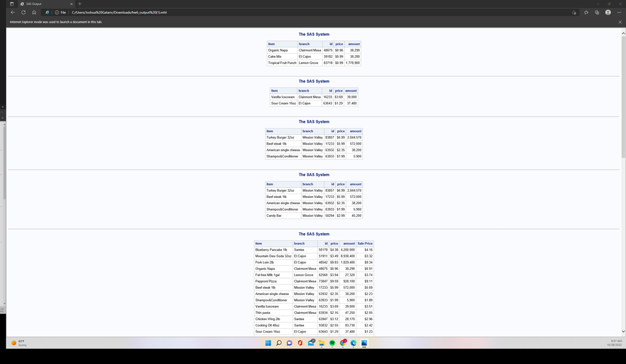Click the first 'The SAS System' heading
Viewport: 626px width, 364px height.
314,34
